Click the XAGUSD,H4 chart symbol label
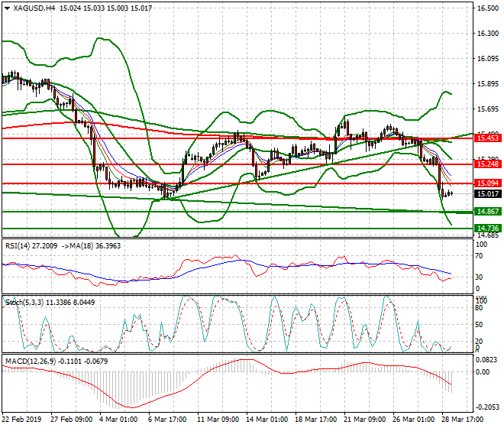 point(34,8)
